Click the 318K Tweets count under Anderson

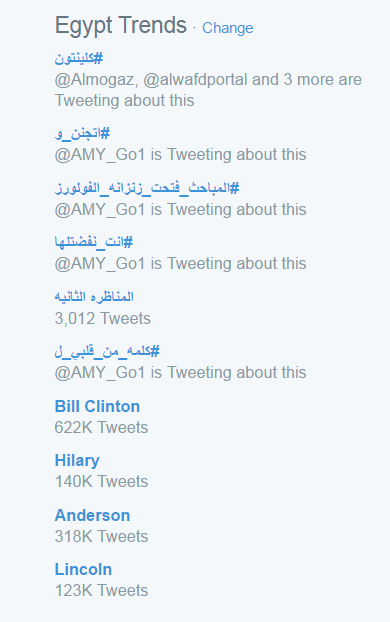click(102, 536)
